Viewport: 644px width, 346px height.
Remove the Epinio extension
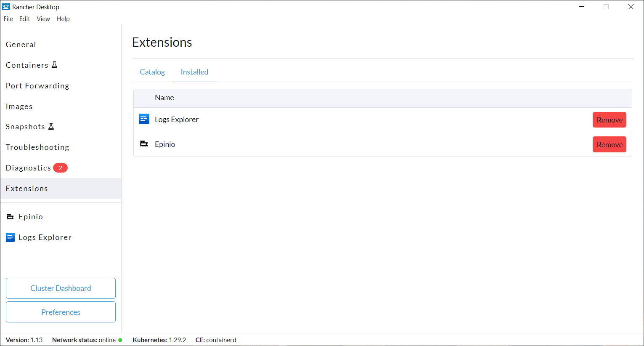(610, 144)
